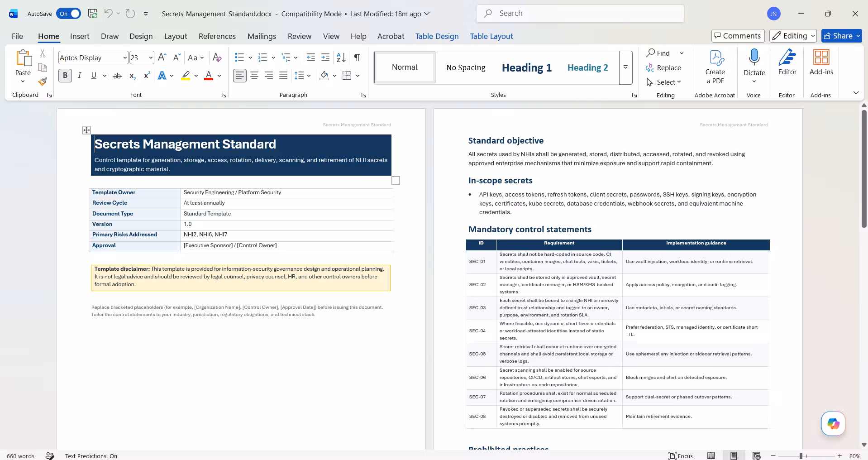This screenshot has height=460, width=868.
Task: Toggle AutoSave switch off
Action: pos(69,14)
